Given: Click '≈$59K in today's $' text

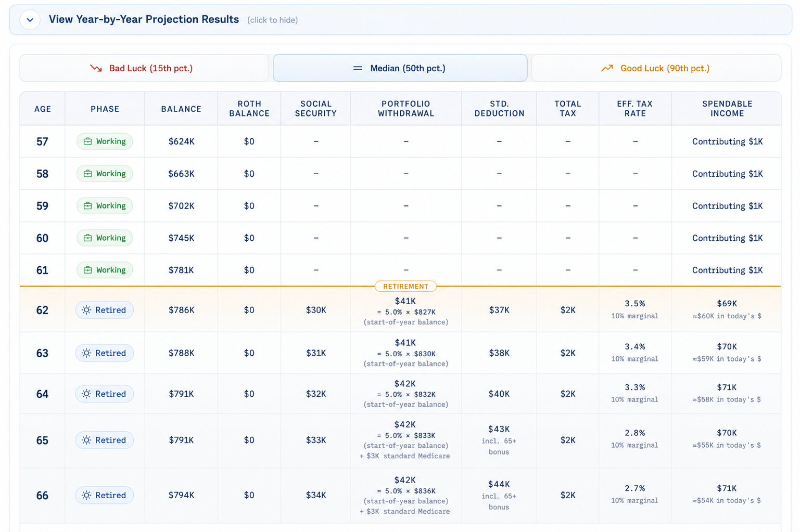Looking at the screenshot, I should click(727, 359).
